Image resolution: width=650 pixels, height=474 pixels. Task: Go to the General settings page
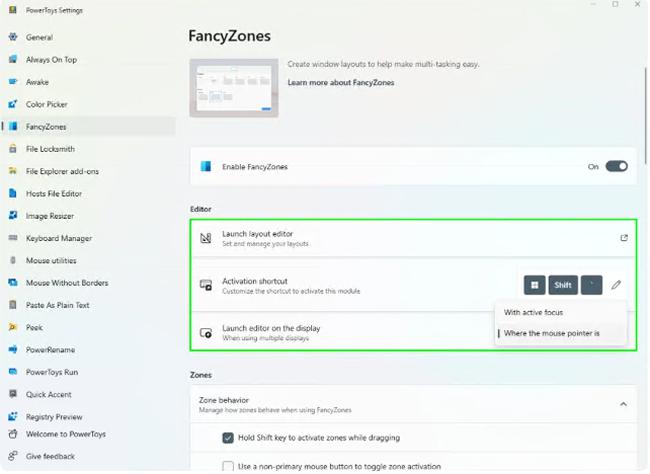[39, 37]
